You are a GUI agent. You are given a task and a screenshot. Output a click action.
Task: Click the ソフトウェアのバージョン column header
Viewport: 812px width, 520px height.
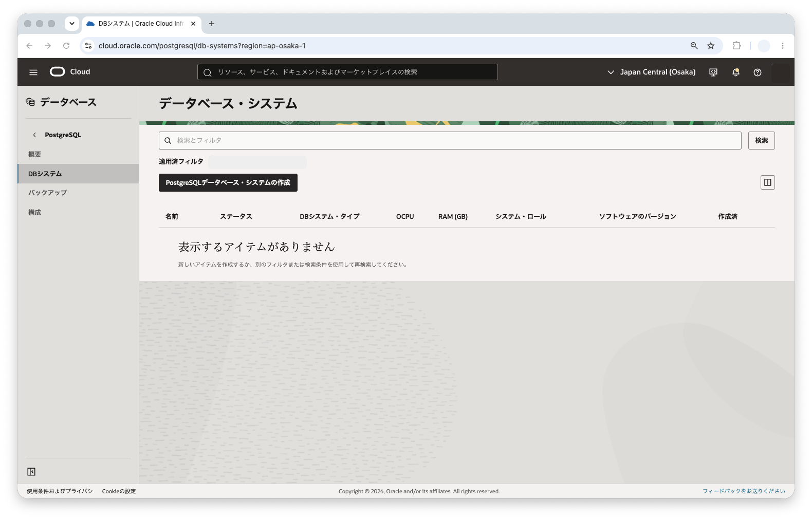coord(638,217)
